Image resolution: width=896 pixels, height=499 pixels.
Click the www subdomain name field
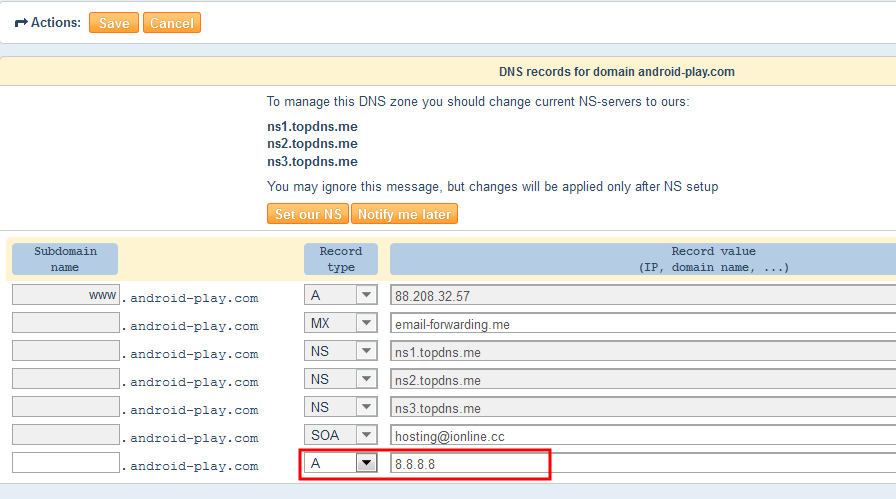[66, 295]
